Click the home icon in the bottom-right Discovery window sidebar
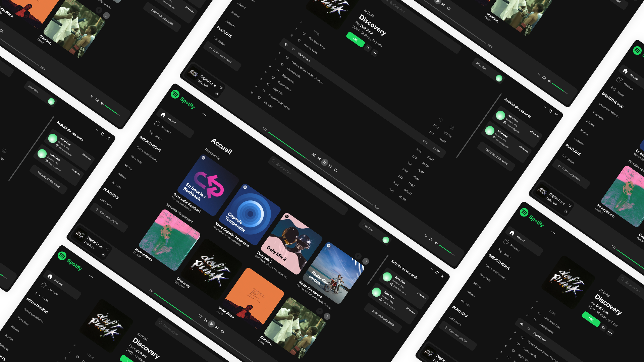The width and height of the screenshot is (644, 362). point(512,233)
